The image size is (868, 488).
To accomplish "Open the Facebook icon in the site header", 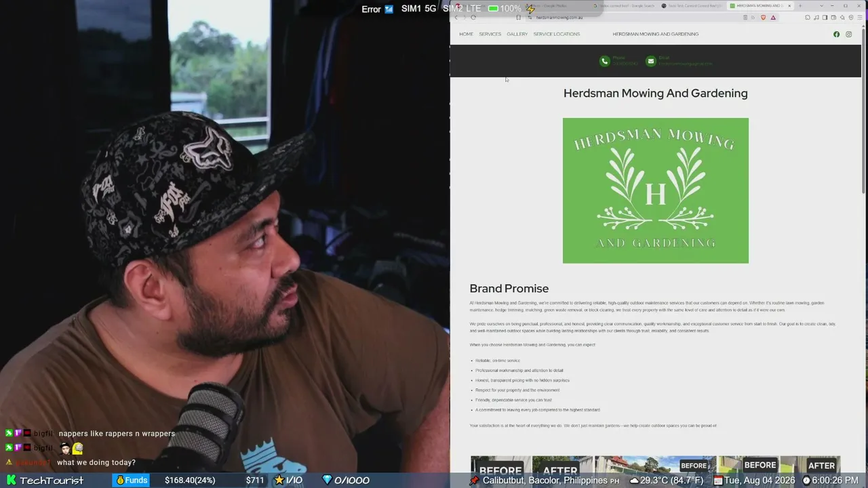I will 836,34.
